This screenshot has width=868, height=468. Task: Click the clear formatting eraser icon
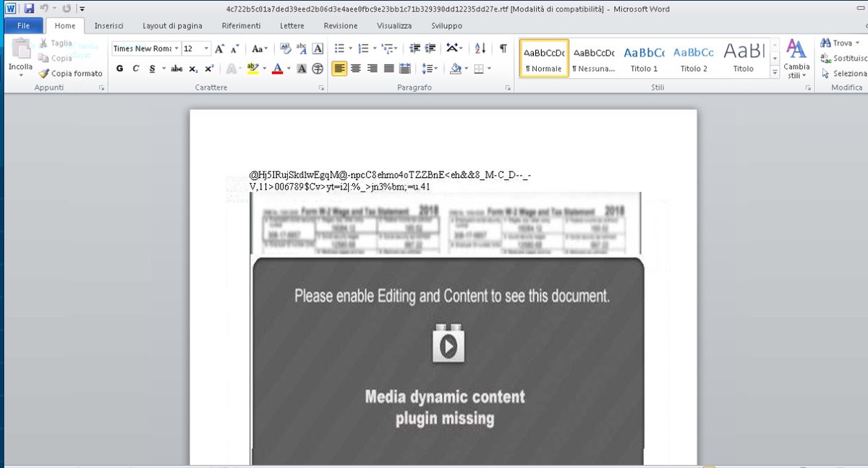[x=285, y=48]
